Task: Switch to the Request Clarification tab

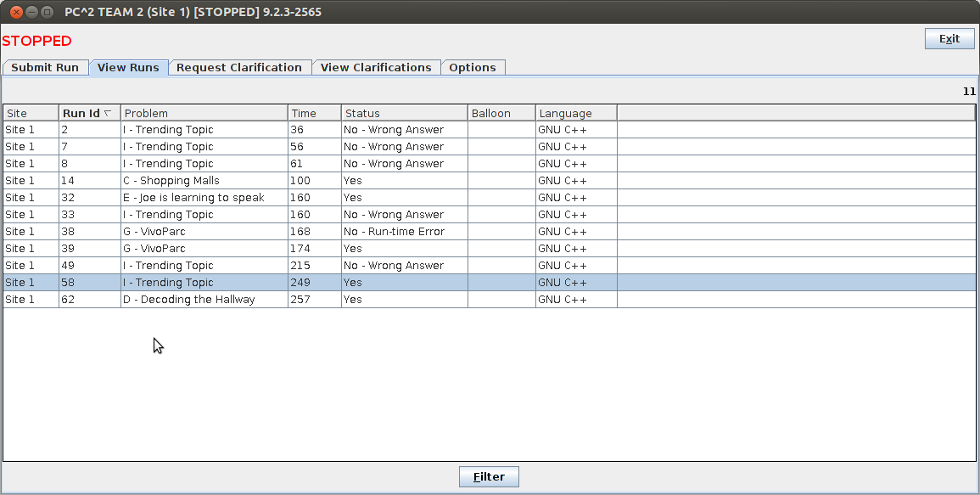Action: (x=239, y=68)
